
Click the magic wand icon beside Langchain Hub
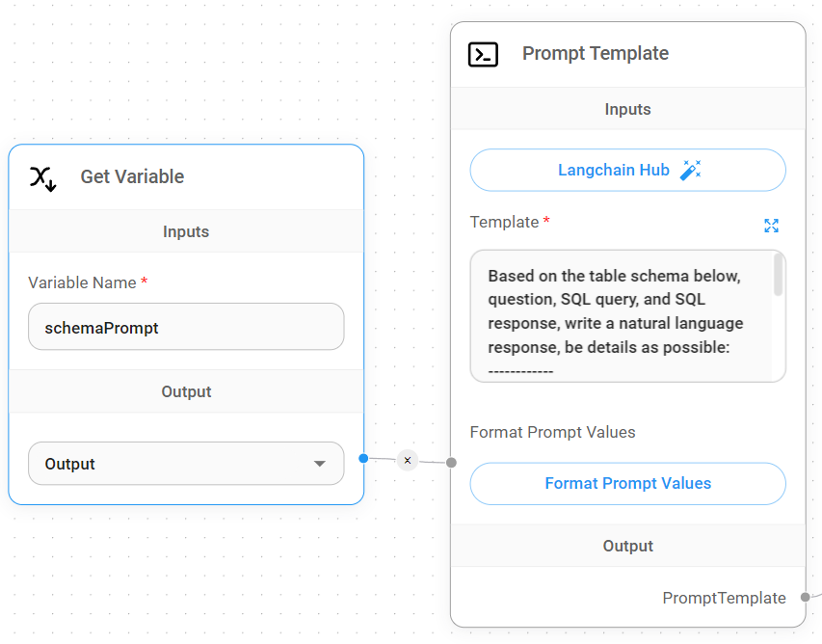[x=690, y=171]
